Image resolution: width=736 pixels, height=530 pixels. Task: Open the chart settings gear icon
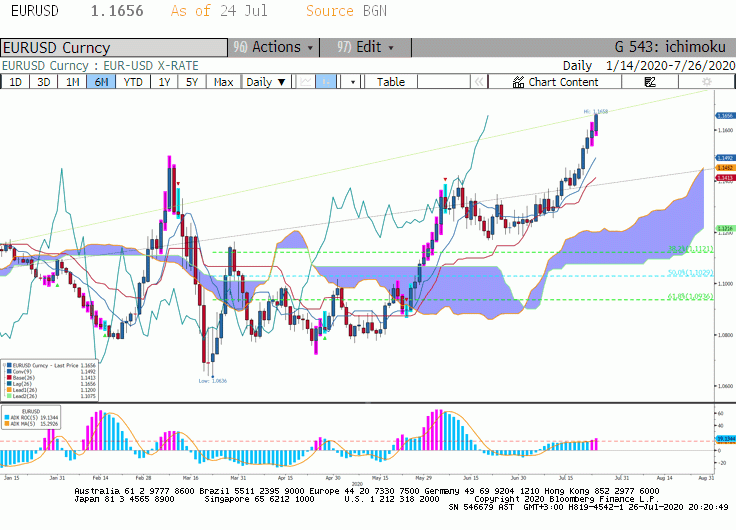[706, 82]
